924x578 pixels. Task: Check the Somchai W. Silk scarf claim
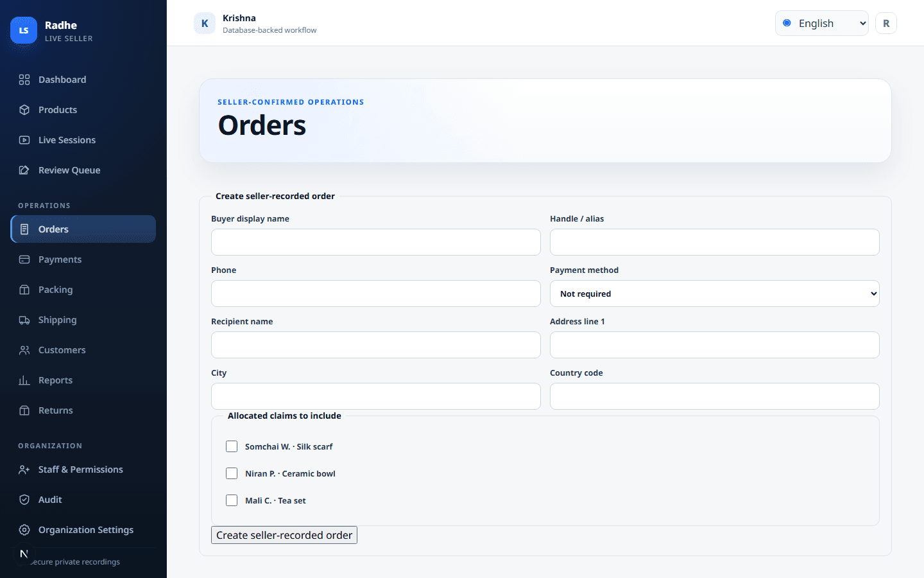click(232, 446)
